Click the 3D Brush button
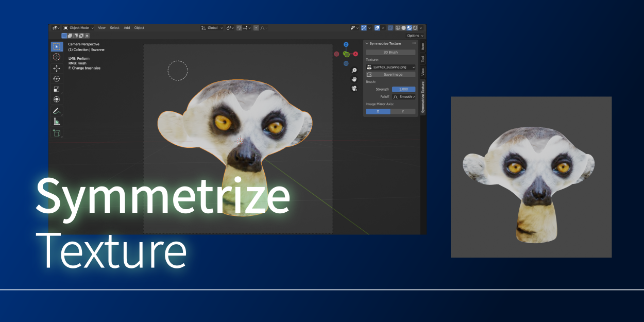This screenshot has height=322, width=644. [390, 52]
